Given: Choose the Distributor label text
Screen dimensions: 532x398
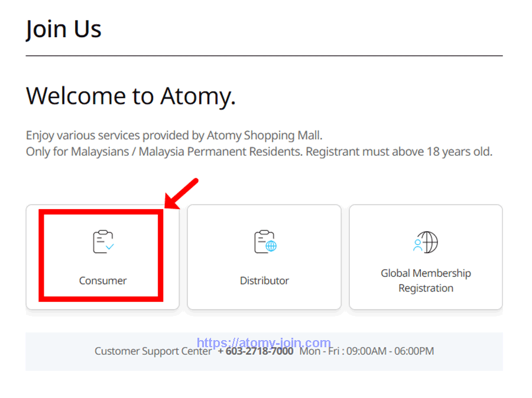Looking at the screenshot, I should (x=264, y=280).
